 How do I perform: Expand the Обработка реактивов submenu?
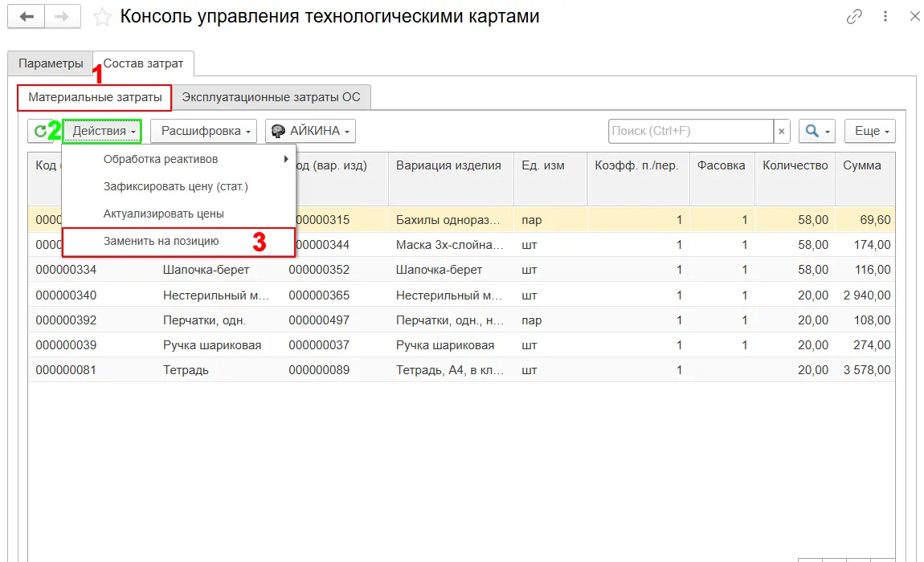(x=178, y=159)
